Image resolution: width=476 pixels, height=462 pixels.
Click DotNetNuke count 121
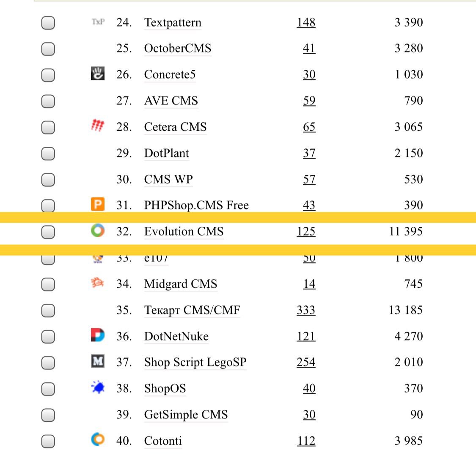coord(306,336)
